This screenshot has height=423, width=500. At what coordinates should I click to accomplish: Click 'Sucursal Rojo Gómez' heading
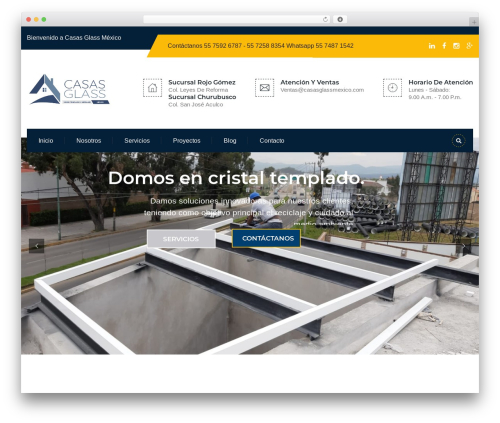click(202, 82)
